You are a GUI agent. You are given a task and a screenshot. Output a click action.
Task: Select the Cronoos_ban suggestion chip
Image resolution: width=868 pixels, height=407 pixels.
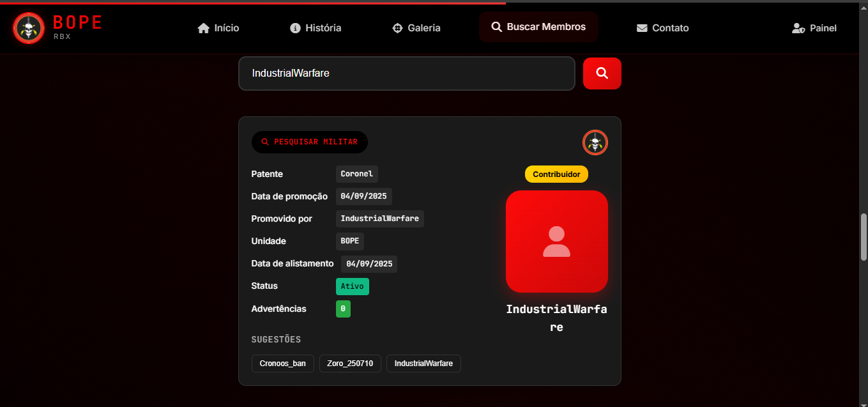pos(283,364)
